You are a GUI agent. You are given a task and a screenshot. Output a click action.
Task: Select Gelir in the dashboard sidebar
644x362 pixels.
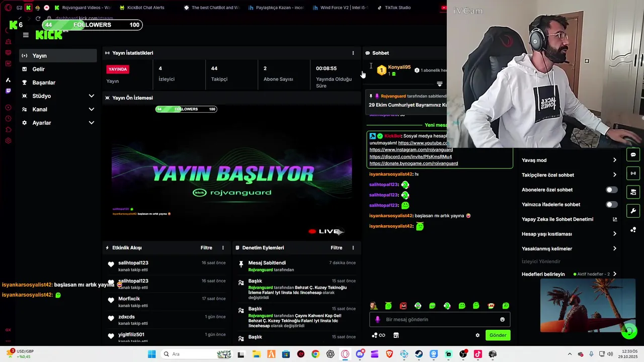pyautogui.click(x=58, y=69)
